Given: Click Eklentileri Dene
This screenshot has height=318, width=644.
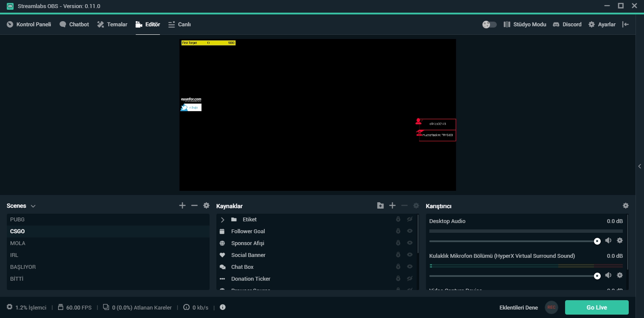Looking at the screenshot, I should pos(518,307).
